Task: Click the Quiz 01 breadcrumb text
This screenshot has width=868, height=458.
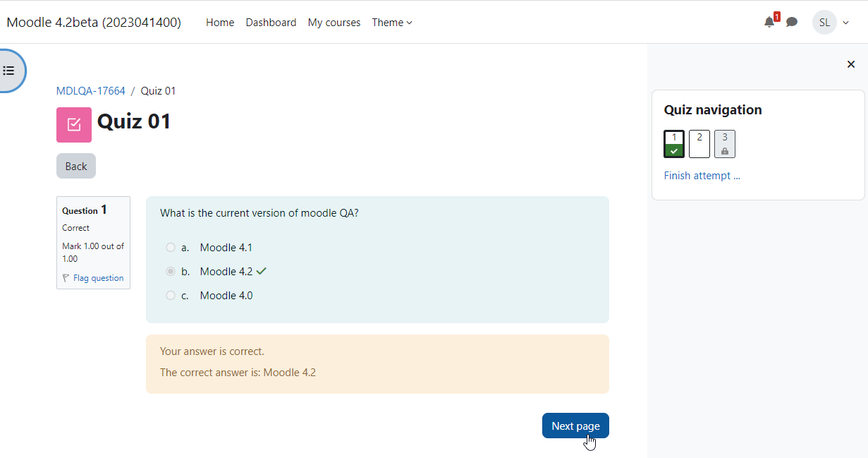Action: (159, 91)
